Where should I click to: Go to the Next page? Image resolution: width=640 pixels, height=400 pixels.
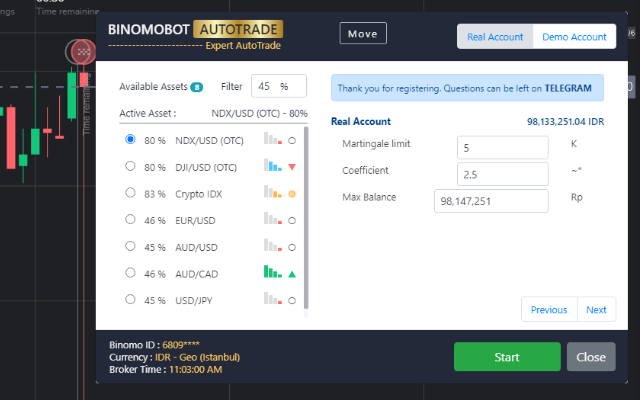point(596,309)
